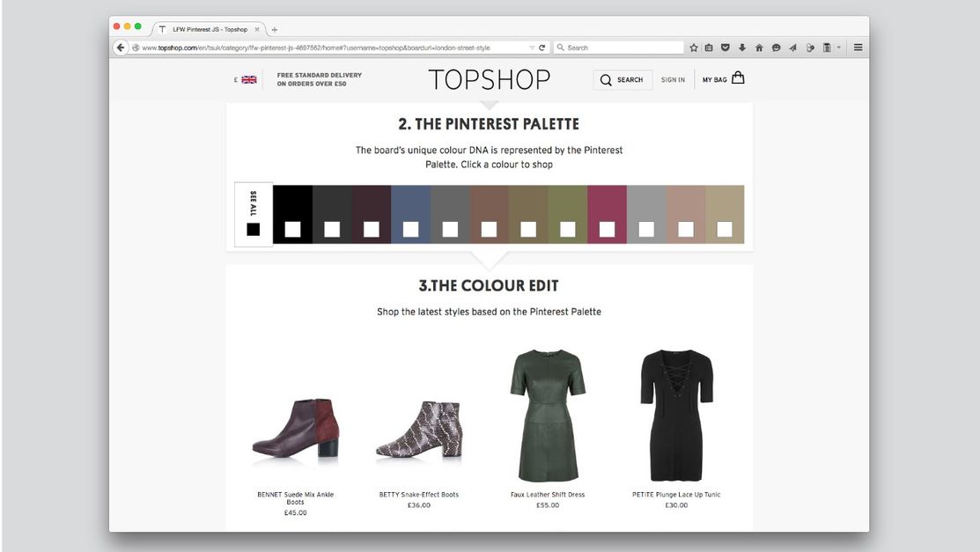Click the Topshop search magnifier icon
The image size is (980, 552).
(x=606, y=79)
